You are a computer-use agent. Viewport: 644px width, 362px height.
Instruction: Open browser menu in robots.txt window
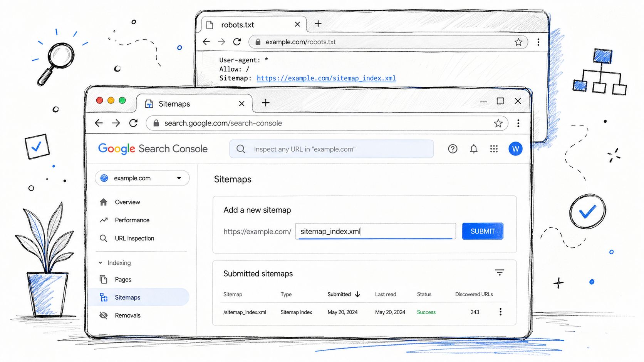click(538, 42)
